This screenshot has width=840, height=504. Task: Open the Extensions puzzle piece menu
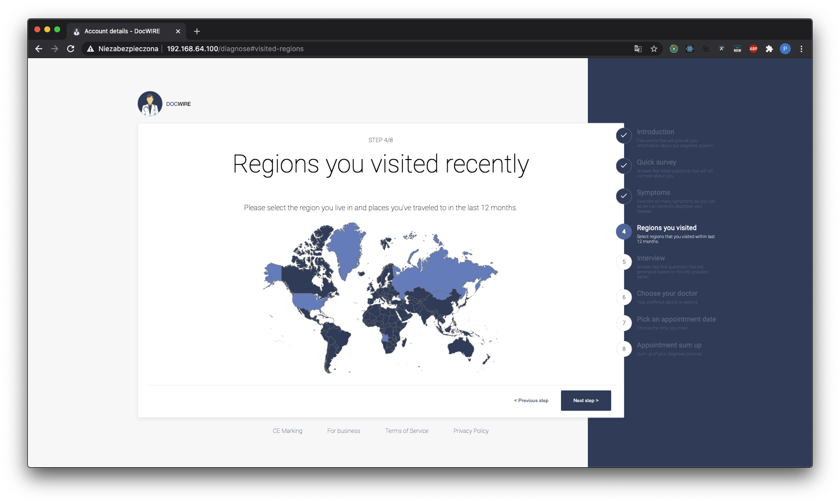769,49
